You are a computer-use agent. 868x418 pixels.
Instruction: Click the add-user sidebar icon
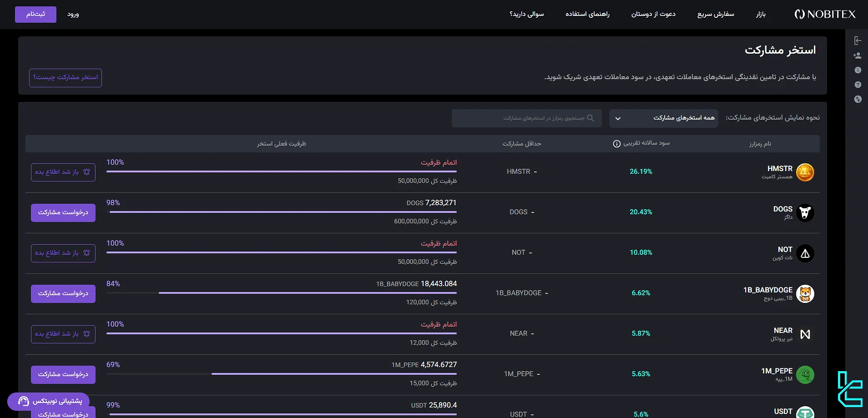click(858, 55)
